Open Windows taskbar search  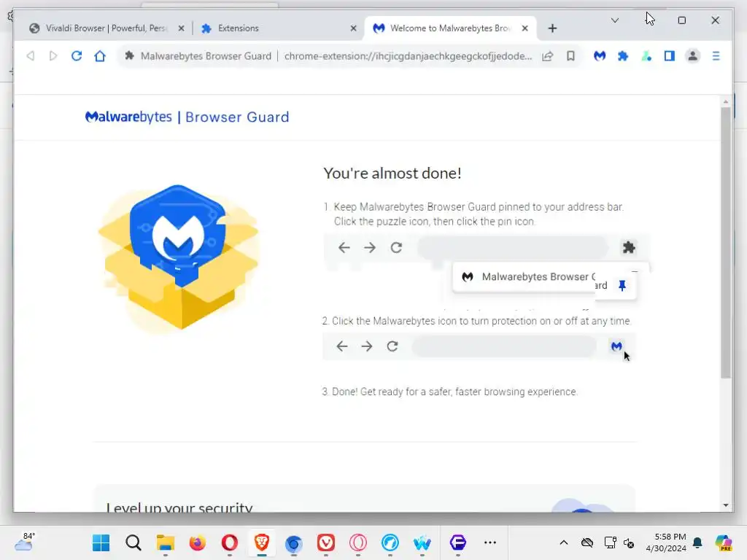pos(133,542)
